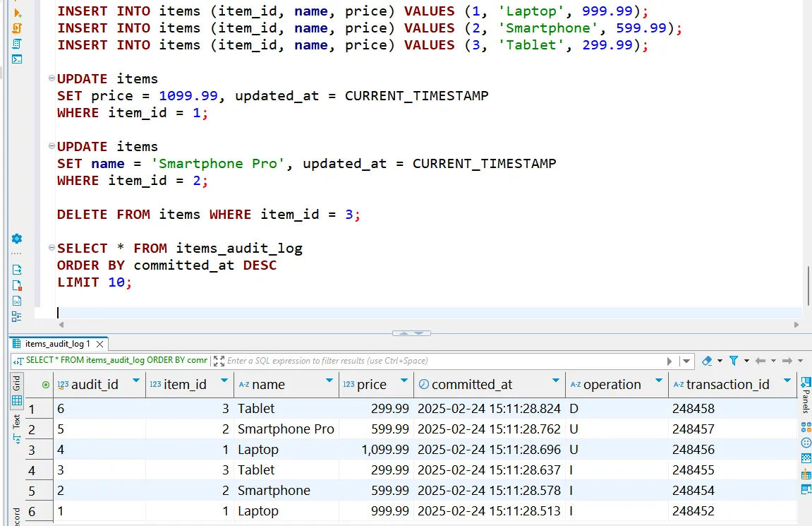Open the document with braces icon
The width and height of the screenshot is (812, 526).
(x=17, y=301)
